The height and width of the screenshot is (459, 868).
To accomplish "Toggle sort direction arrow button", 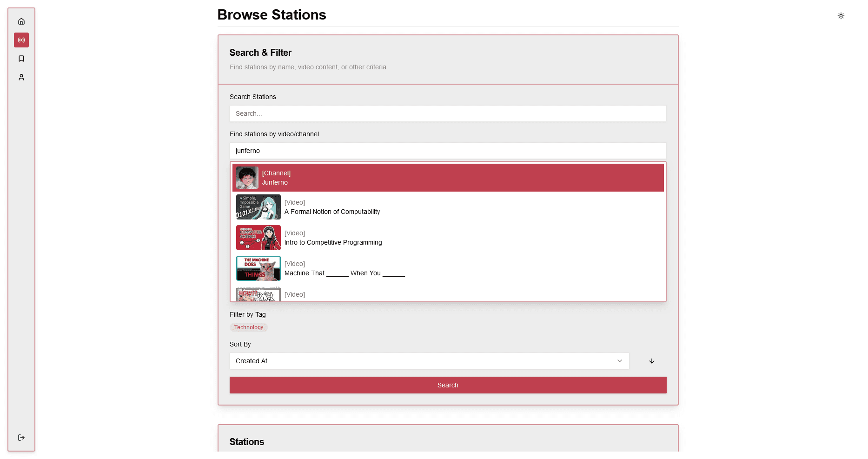I will pos(651,361).
